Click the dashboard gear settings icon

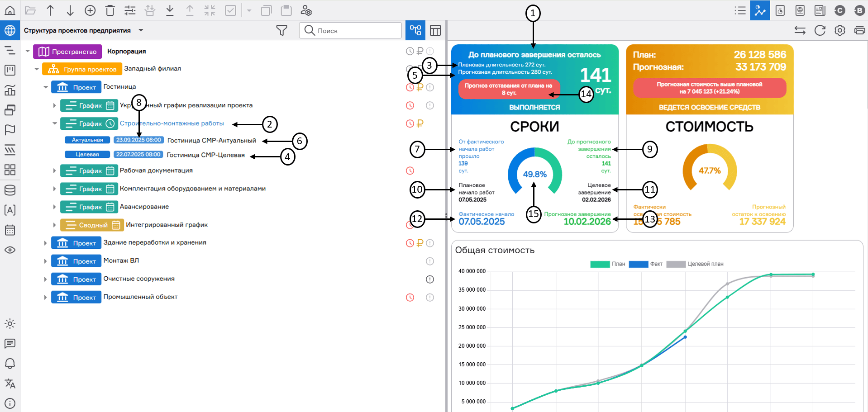pos(839,30)
